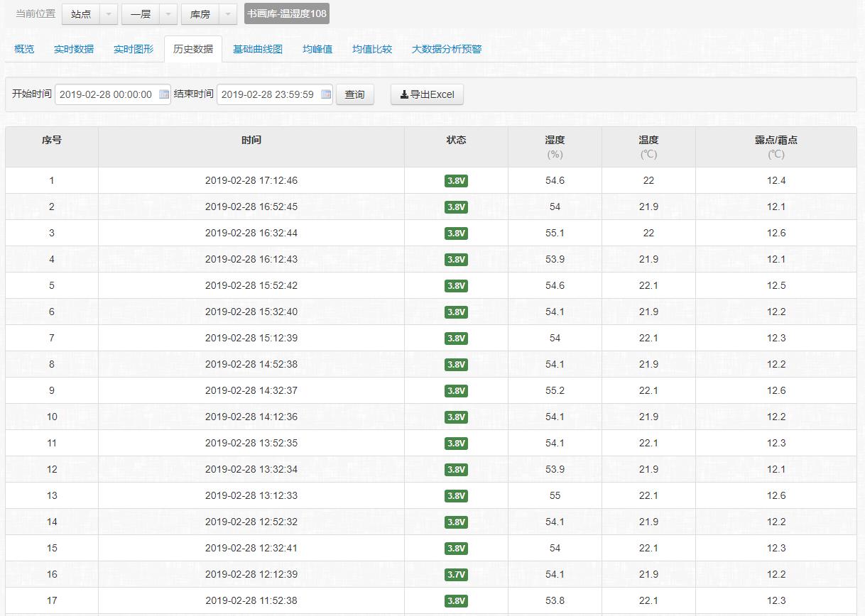
Task: Click row number 14 in 序号 column
Action: [x=52, y=522]
